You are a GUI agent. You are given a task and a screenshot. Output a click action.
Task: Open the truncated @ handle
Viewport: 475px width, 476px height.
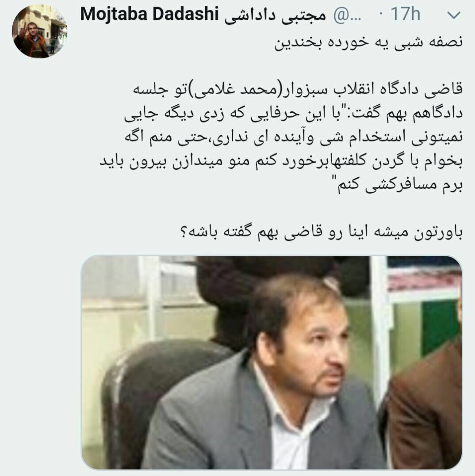(x=348, y=15)
